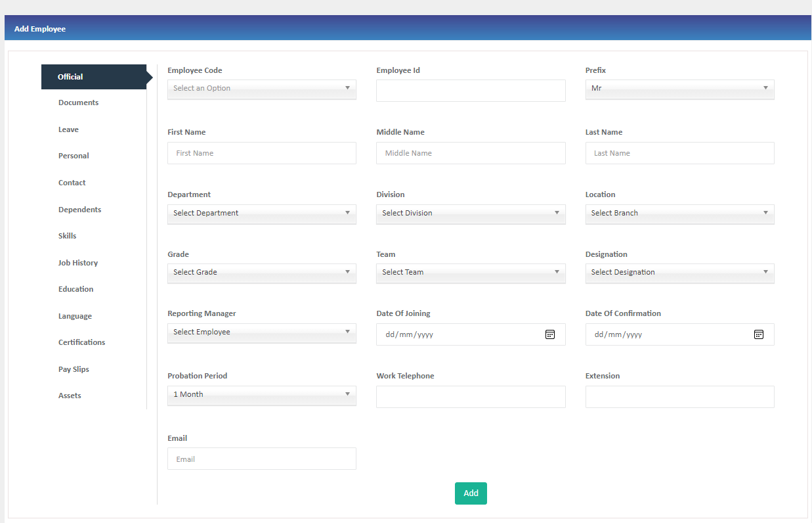Switch to the Documents section

(x=78, y=102)
